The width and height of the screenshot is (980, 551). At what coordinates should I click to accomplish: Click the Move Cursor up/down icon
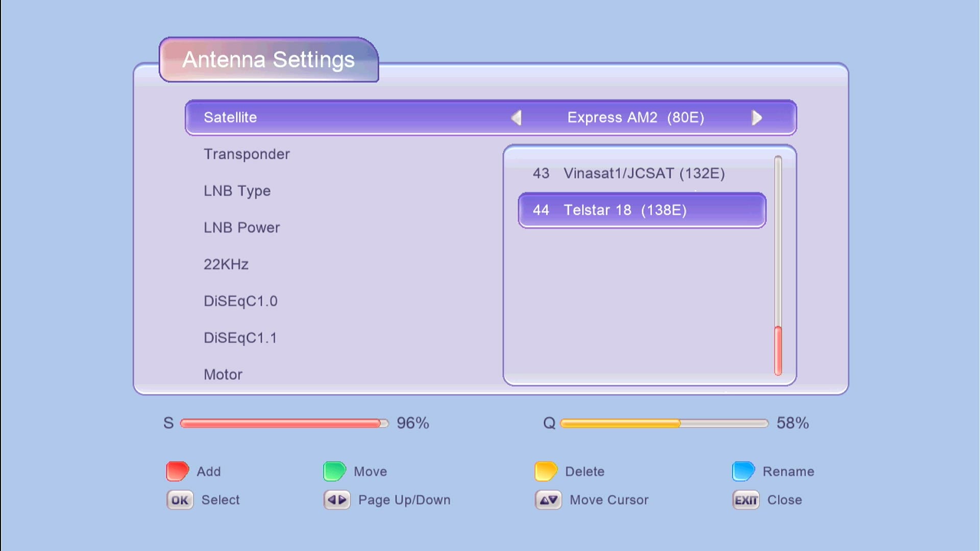tap(548, 500)
